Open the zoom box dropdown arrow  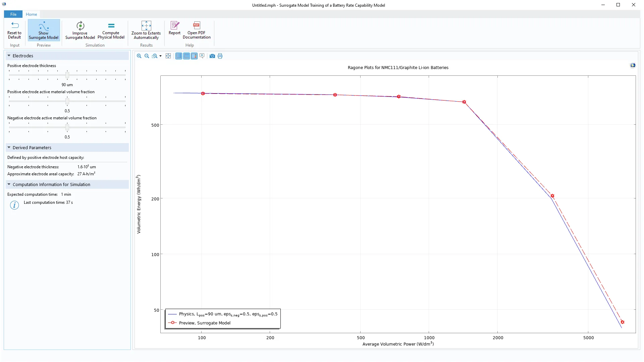tap(161, 56)
